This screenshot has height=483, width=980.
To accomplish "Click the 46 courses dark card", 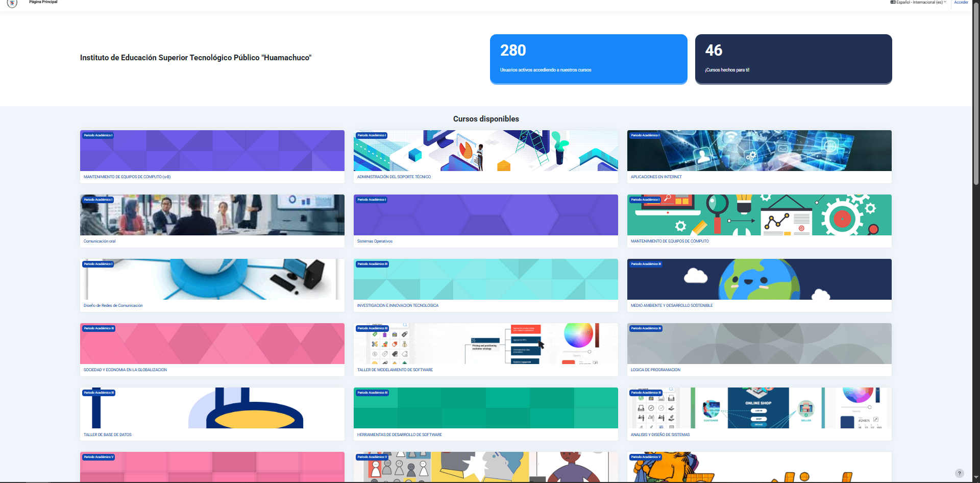I will pos(793,59).
